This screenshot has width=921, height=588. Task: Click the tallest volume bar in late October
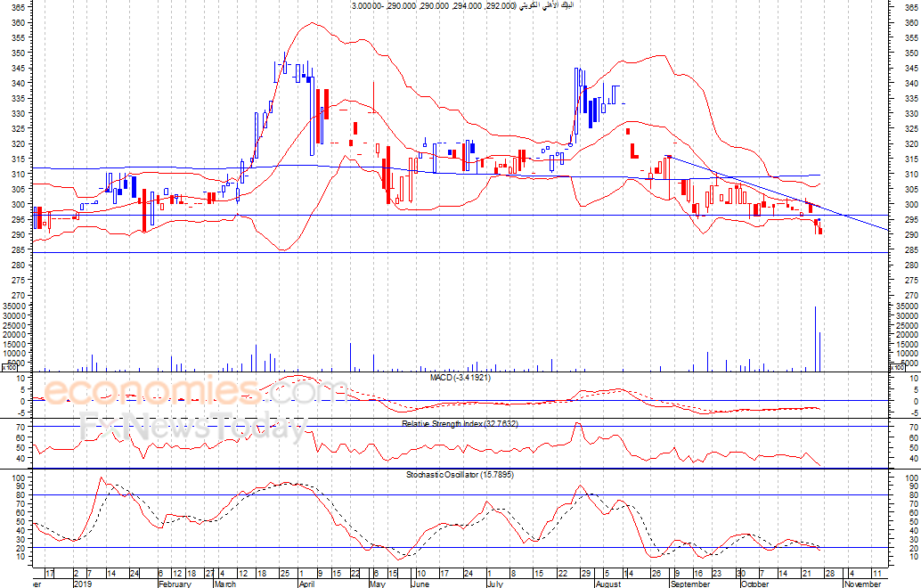tap(815, 339)
